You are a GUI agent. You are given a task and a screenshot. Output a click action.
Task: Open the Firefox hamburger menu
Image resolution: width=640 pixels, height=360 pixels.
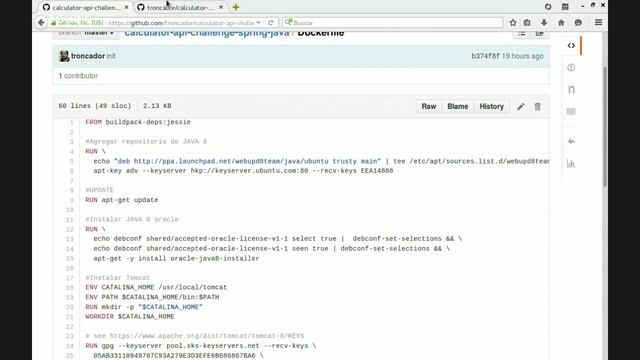pyautogui.click(x=598, y=23)
